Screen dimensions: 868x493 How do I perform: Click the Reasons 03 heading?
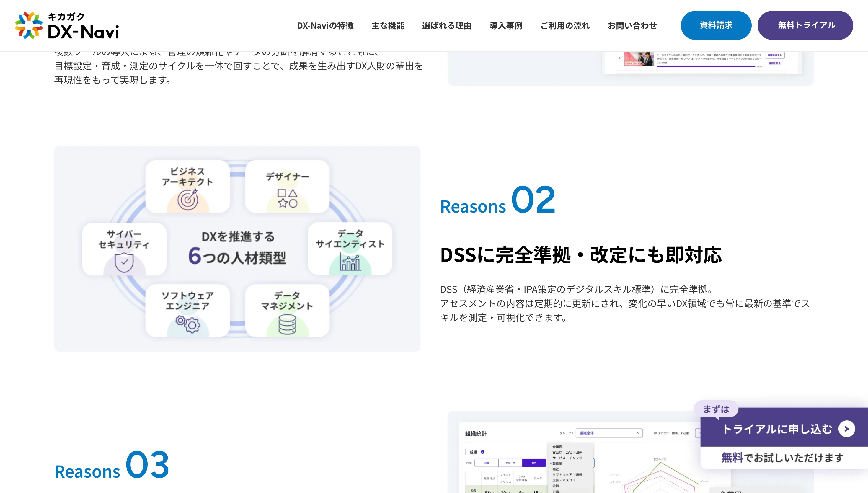pos(112,465)
